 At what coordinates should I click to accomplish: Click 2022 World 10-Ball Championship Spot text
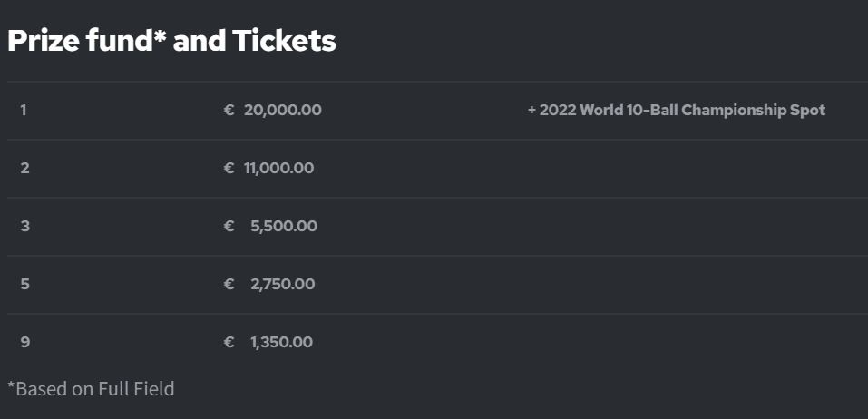pyautogui.click(x=677, y=110)
